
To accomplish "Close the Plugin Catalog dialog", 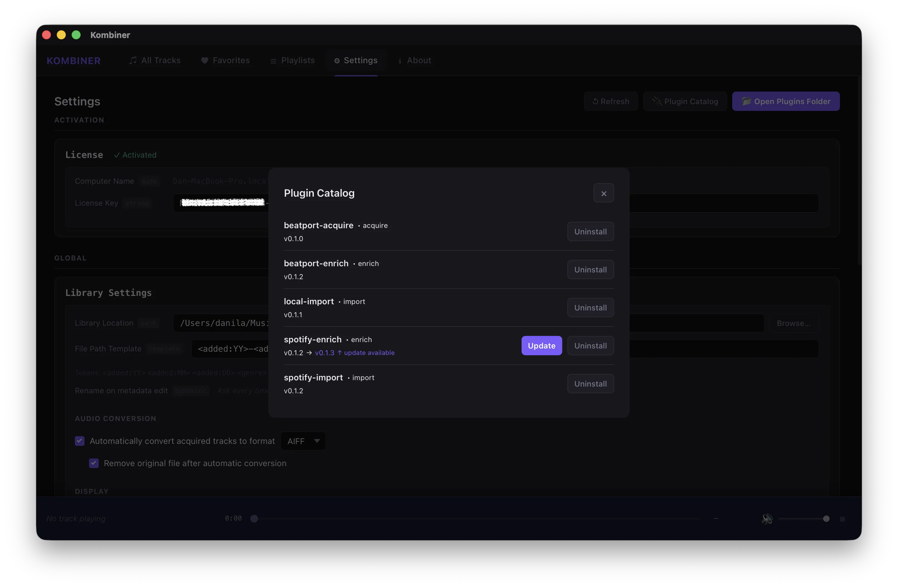I will click(603, 193).
